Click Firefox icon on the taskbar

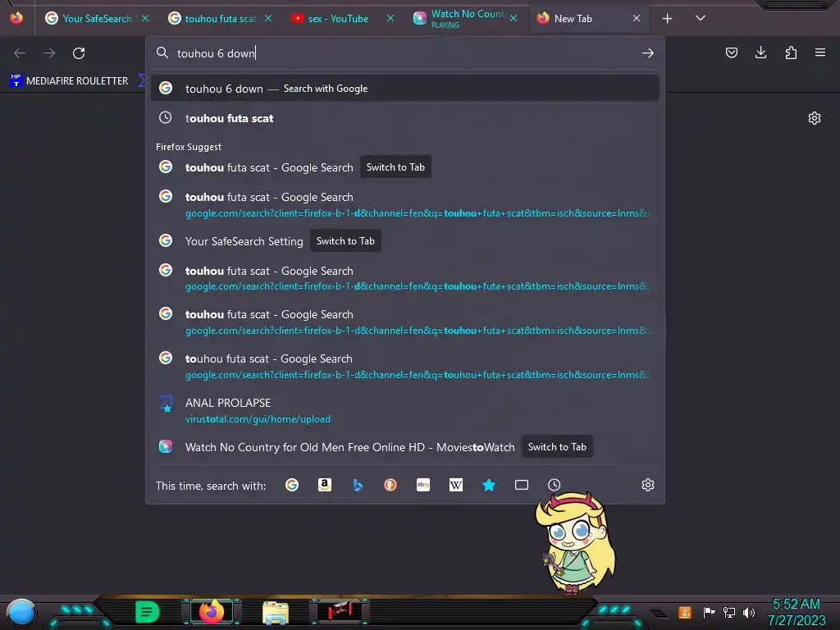(x=212, y=611)
